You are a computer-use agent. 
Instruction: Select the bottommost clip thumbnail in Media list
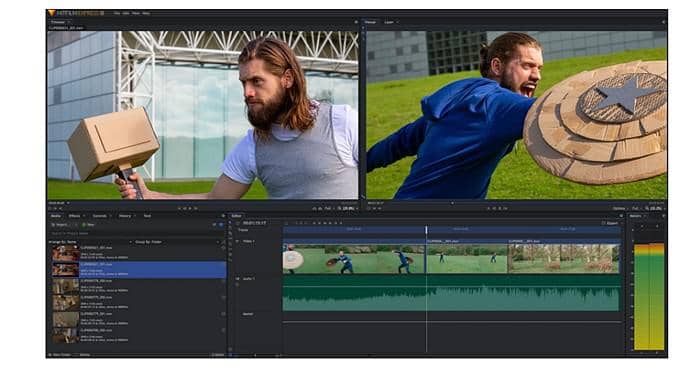tap(66, 336)
